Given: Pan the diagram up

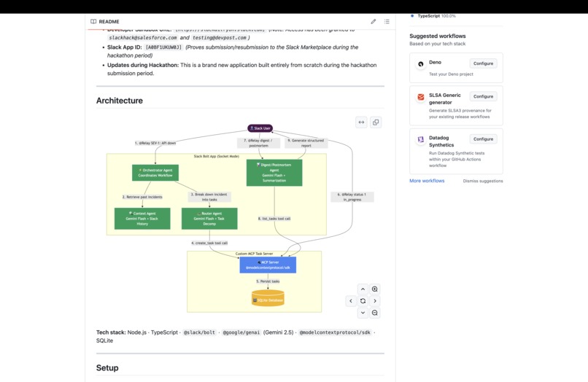Looking at the screenshot, I should click(x=363, y=289).
